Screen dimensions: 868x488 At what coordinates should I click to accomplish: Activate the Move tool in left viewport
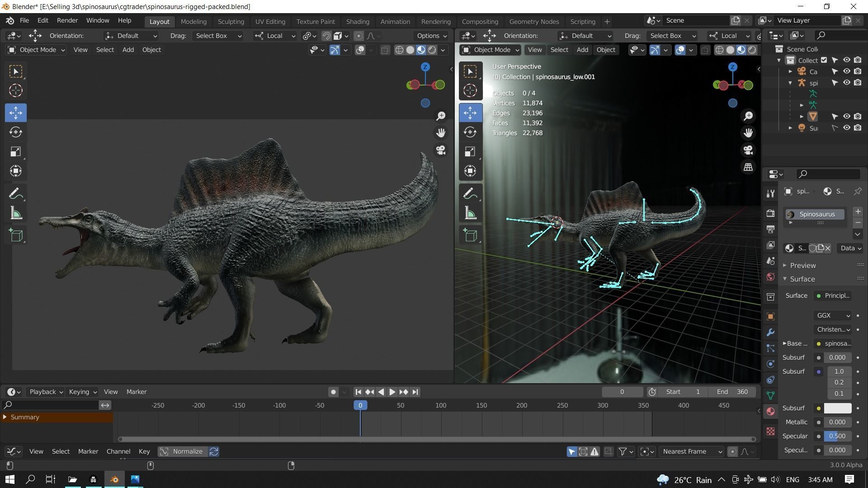click(16, 113)
